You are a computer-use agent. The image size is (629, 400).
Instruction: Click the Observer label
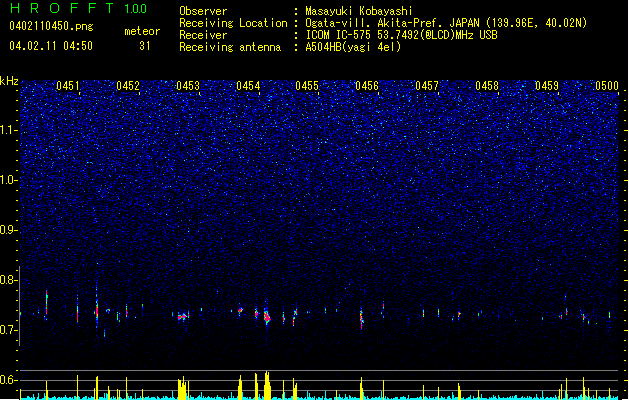coord(203,11)
